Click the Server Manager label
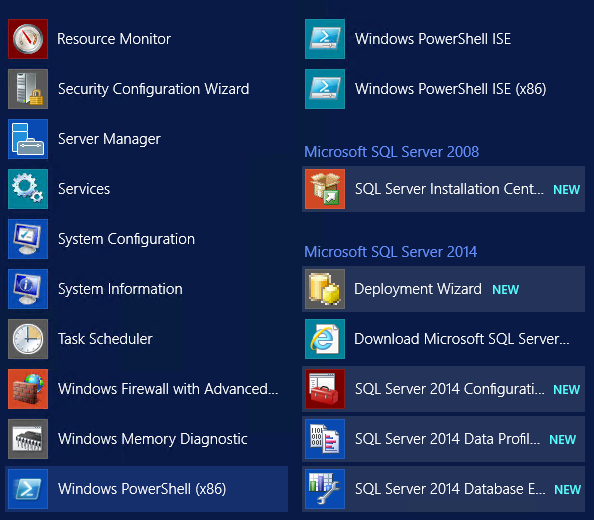 coord(109,139)
